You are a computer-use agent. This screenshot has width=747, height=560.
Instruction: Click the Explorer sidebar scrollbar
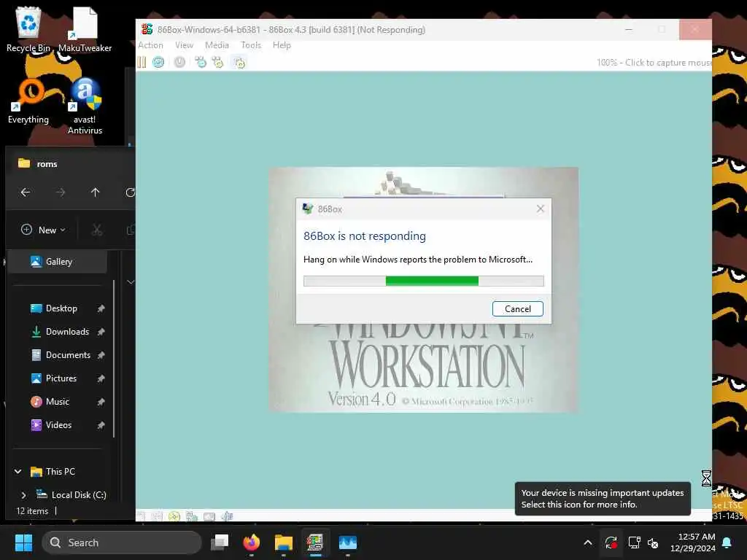point(114,358)
